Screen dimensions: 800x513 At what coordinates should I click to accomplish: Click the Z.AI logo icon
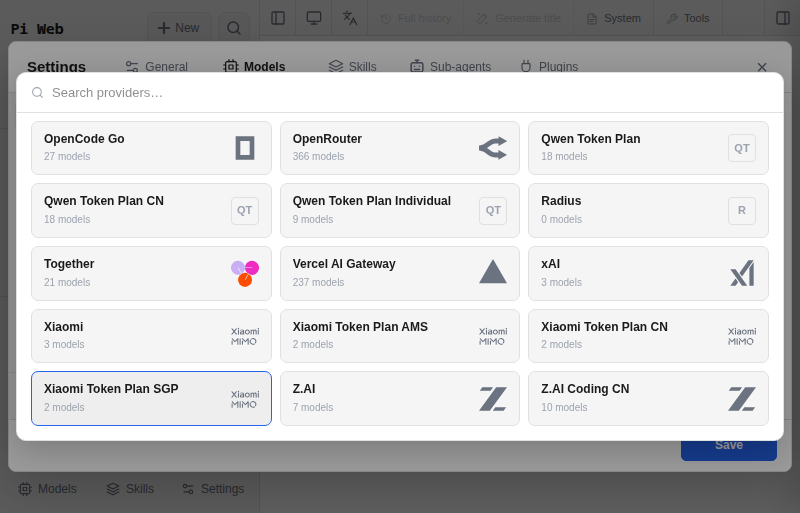pyautogui.click(x=493, y=399)
